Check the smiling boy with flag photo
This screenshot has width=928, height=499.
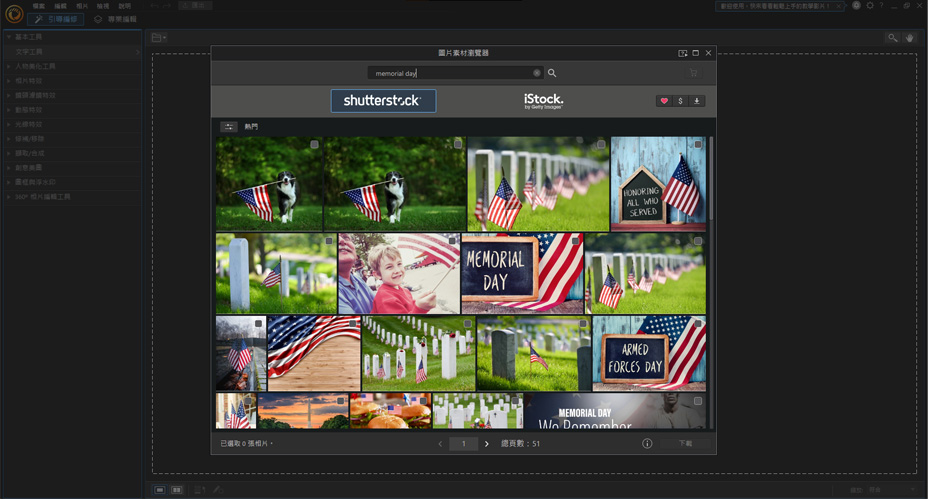coord(452,241)
